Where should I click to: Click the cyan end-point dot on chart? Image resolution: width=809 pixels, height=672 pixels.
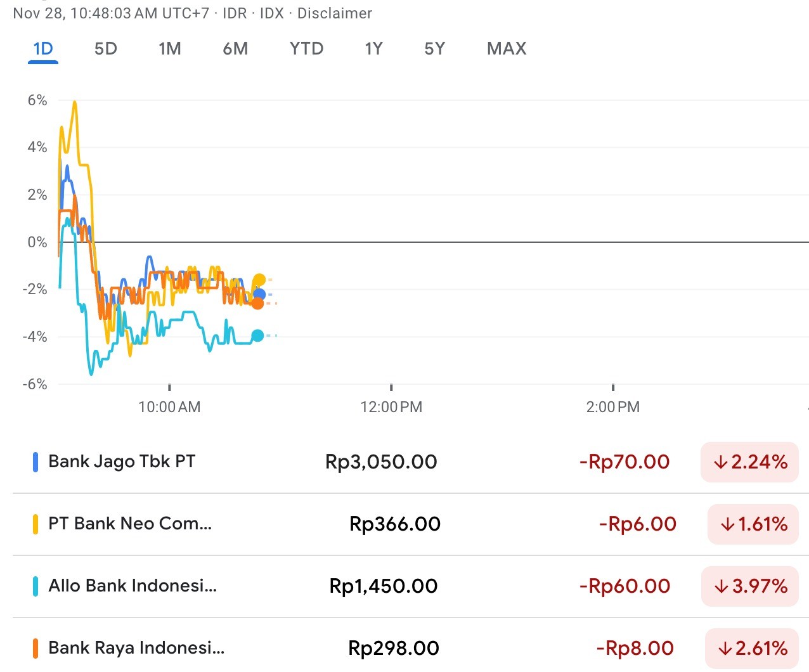[x=257, y=336]
